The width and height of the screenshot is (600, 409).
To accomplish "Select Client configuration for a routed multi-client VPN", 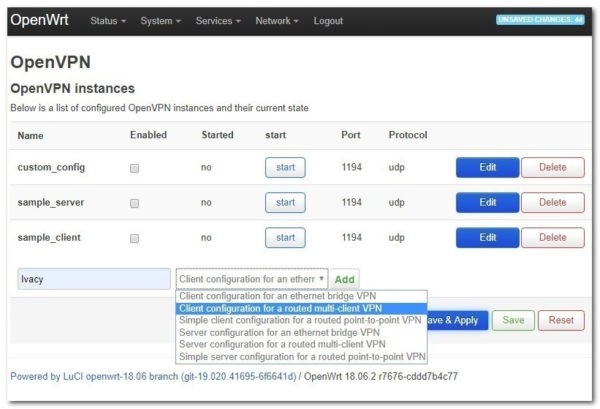I will click(x=301, y=308).
